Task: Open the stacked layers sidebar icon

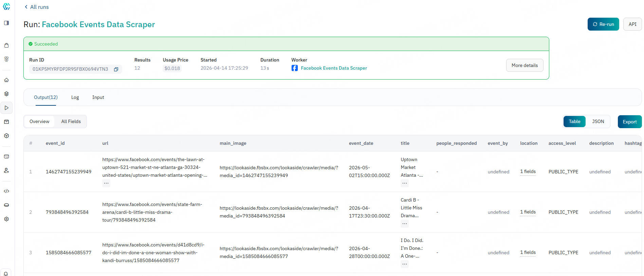Action: [x=6, y=94]
